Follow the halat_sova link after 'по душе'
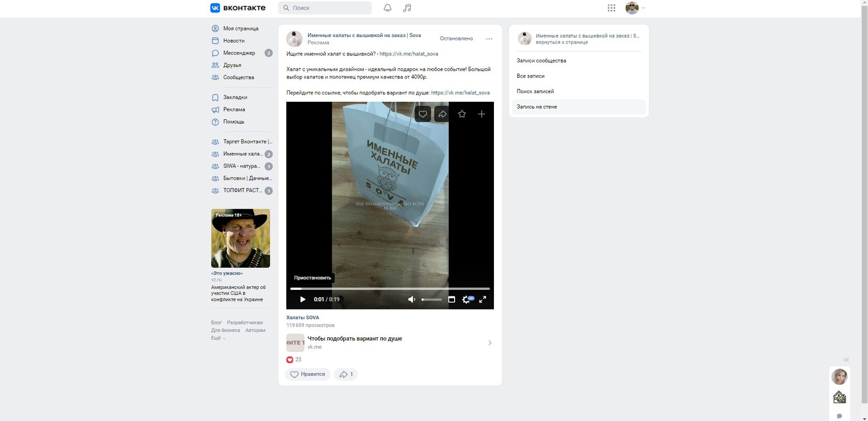868x421 pixels. (x=460, y=93)
